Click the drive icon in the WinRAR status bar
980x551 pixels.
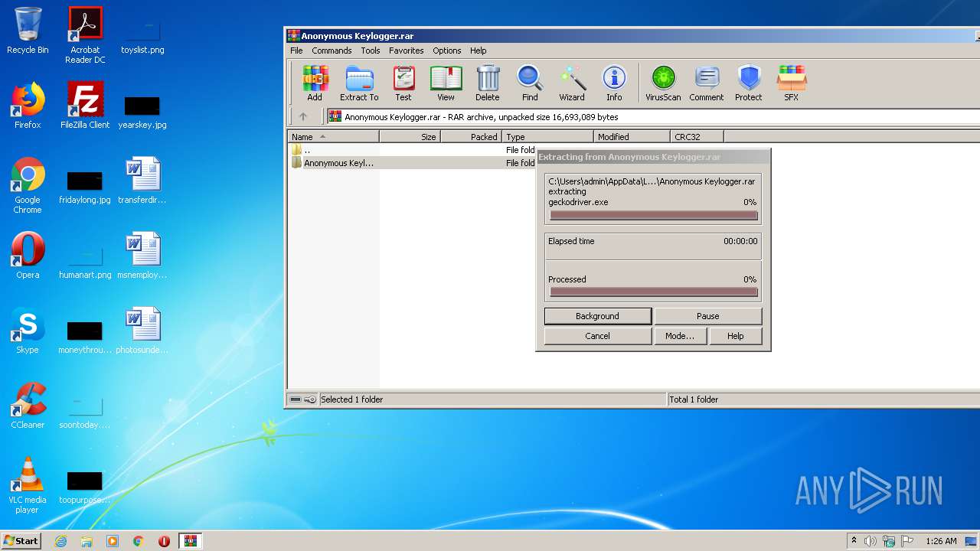(296, 399)
